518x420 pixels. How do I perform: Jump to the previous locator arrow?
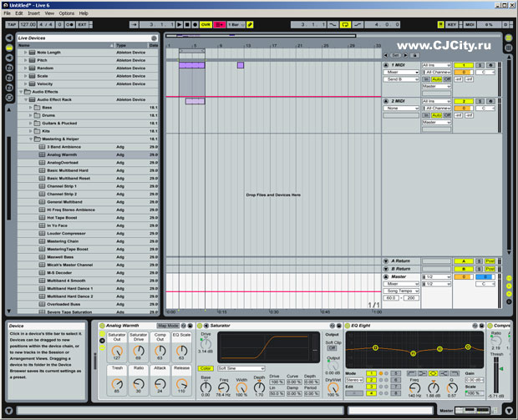click(x=386, y=55)
